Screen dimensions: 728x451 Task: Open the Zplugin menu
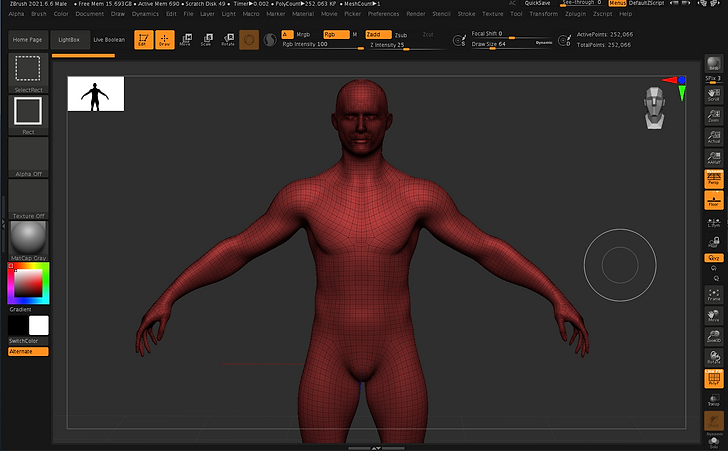(x=576, y=14)
